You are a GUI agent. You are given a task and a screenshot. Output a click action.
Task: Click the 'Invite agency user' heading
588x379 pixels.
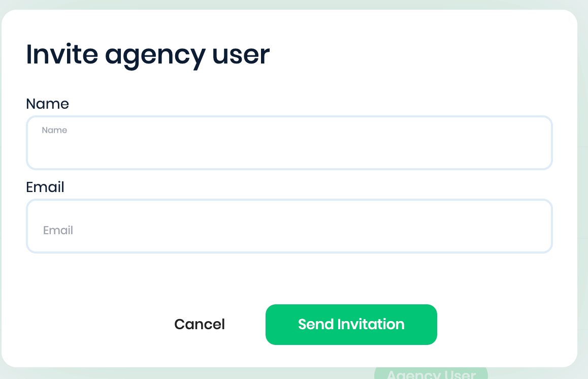coord(147,54)
